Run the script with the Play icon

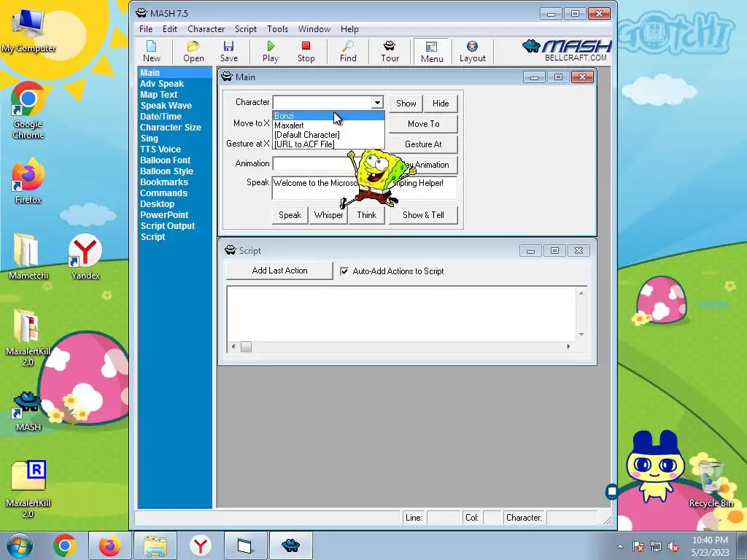271,52
